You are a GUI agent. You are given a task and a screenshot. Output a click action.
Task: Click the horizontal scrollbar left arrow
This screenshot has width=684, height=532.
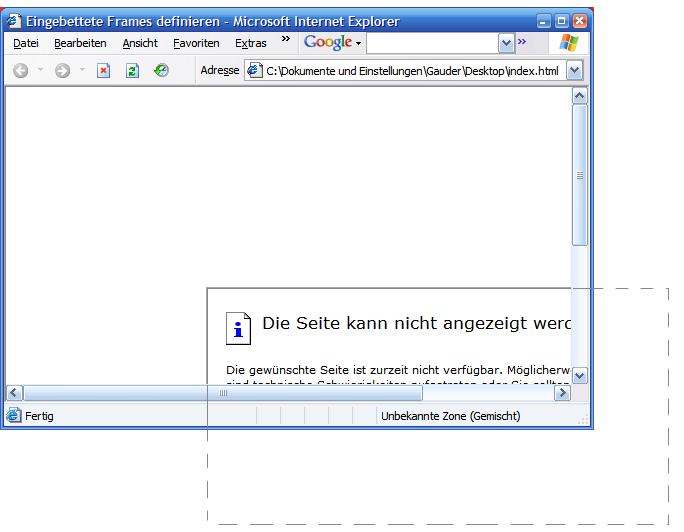coord(14,393)
